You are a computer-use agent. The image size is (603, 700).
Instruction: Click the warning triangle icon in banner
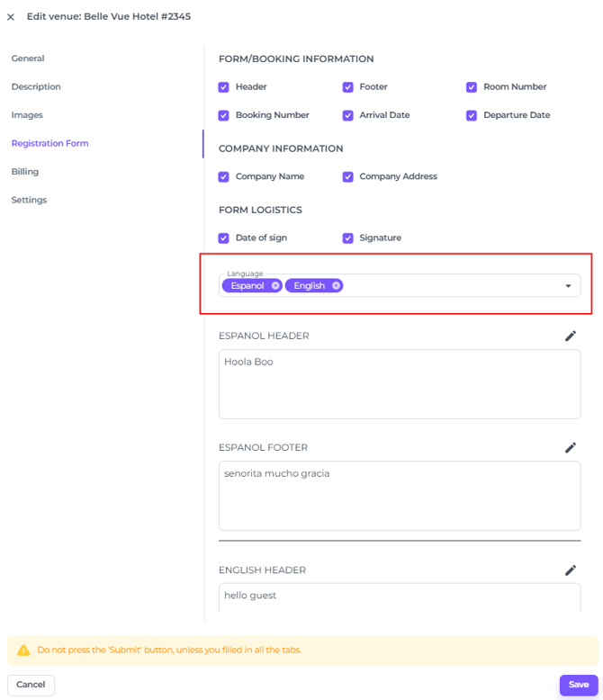tap(23, 650)
